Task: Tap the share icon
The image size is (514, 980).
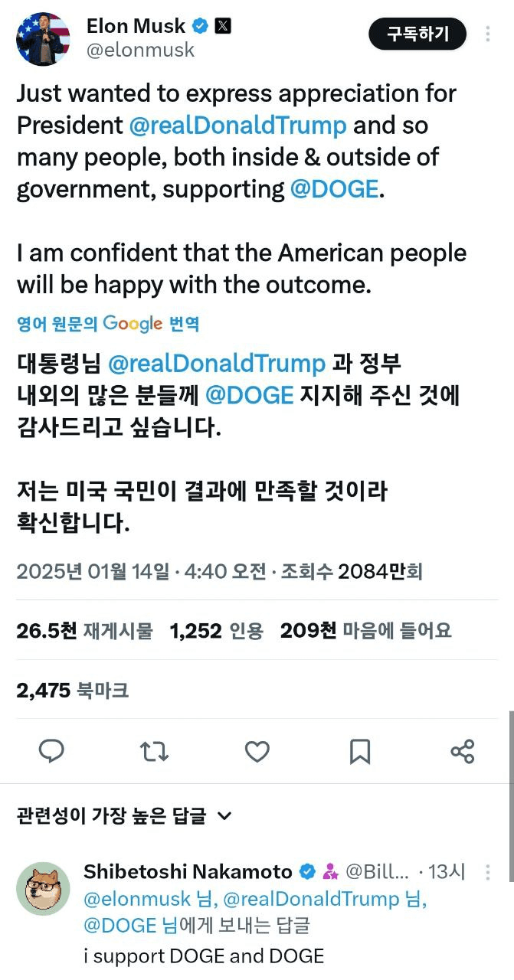Action: point(463,751)
